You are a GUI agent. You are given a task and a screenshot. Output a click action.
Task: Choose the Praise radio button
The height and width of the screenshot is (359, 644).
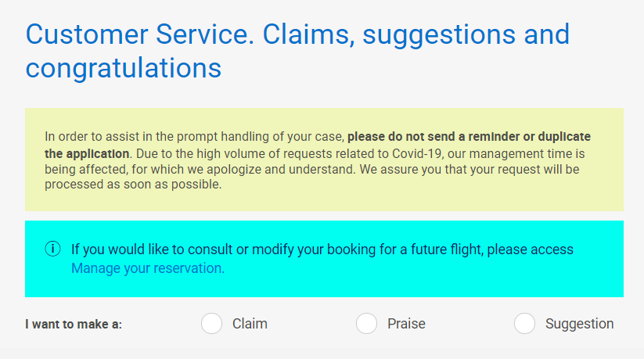[x=366, y=323]
